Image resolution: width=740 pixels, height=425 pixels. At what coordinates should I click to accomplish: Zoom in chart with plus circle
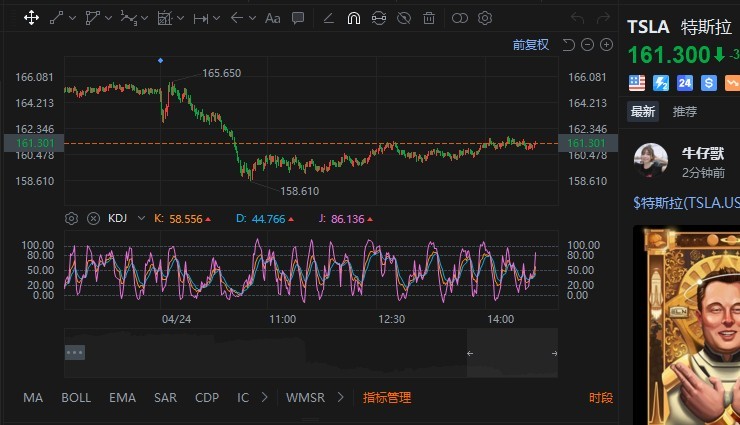tap(606, 45)
